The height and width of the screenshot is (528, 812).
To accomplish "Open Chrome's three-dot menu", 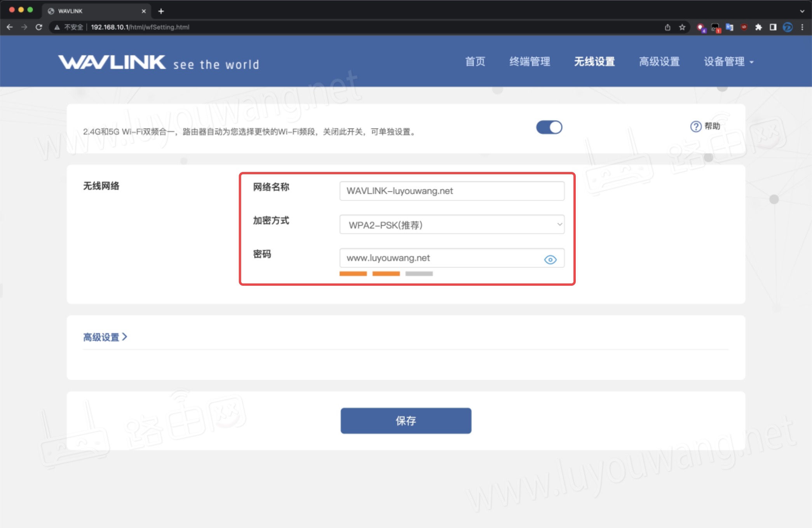I will [803, 27].
